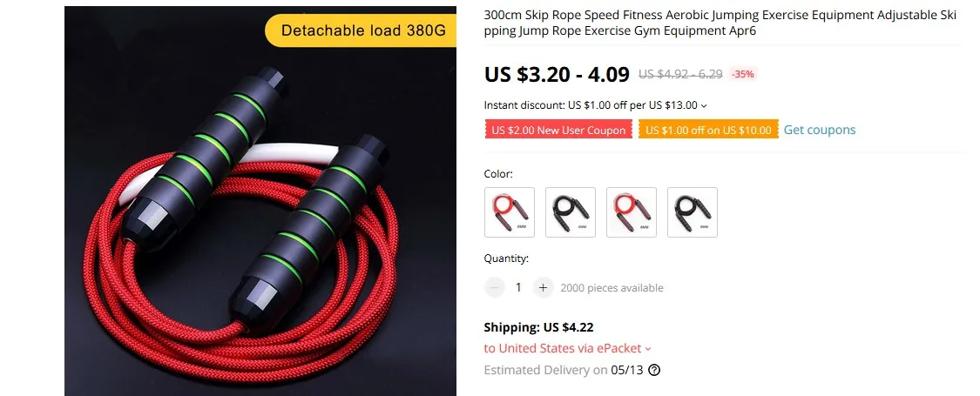Click the quantity input field showing 1

tap(518, 287)
